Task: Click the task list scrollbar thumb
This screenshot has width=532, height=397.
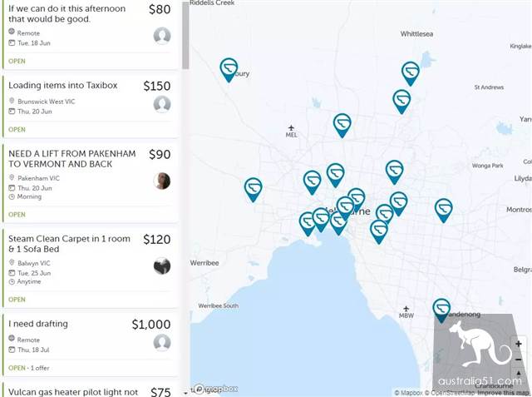Action: click(x=185, y=33)
